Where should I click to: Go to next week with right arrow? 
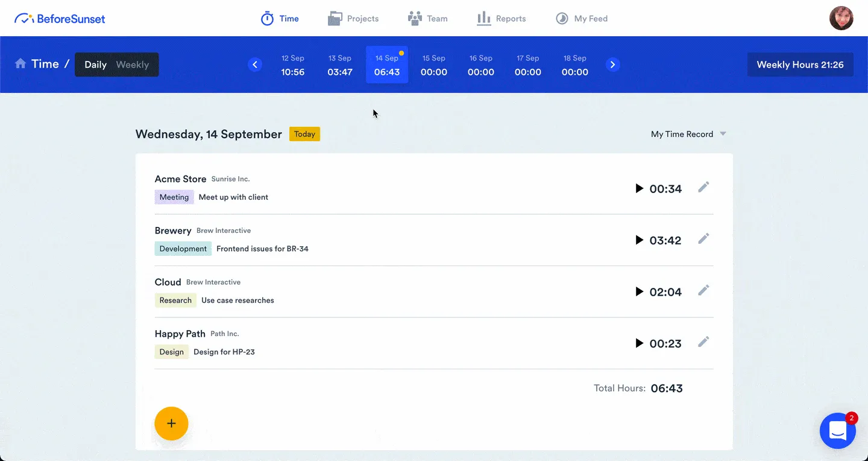click(x=613, y=65)
